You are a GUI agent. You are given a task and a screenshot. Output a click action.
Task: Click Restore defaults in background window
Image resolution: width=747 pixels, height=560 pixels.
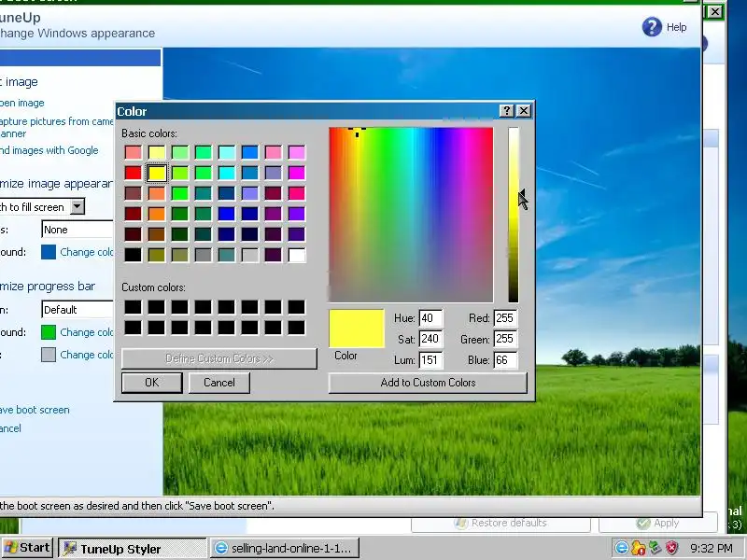pos(500,523)
